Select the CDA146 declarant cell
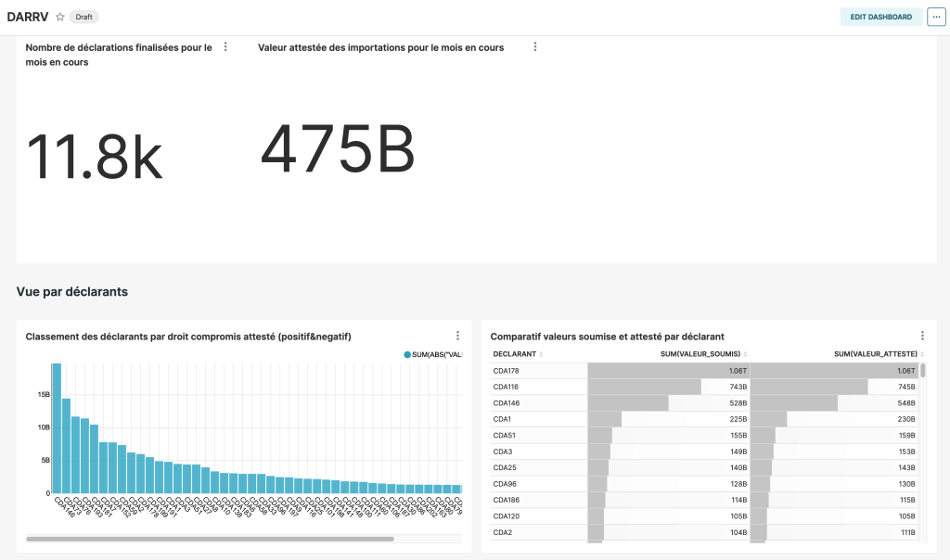The width and height of the screenshot is (950, 560). [x=539, y=403]
